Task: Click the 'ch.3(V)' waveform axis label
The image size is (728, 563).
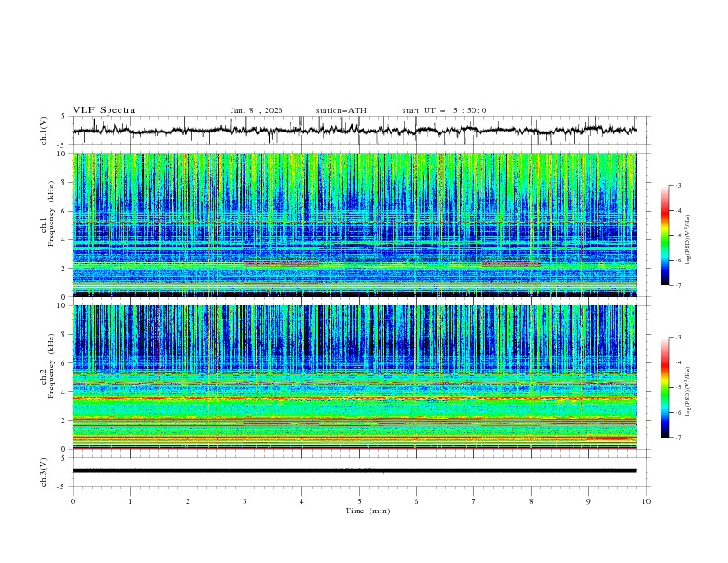Action: tap(44, 472)
